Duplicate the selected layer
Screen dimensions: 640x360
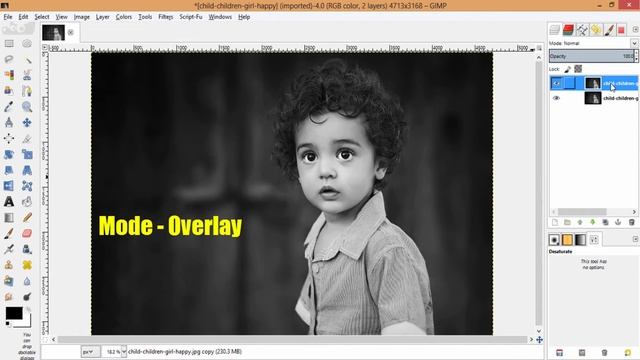click(x=605, y=222)
